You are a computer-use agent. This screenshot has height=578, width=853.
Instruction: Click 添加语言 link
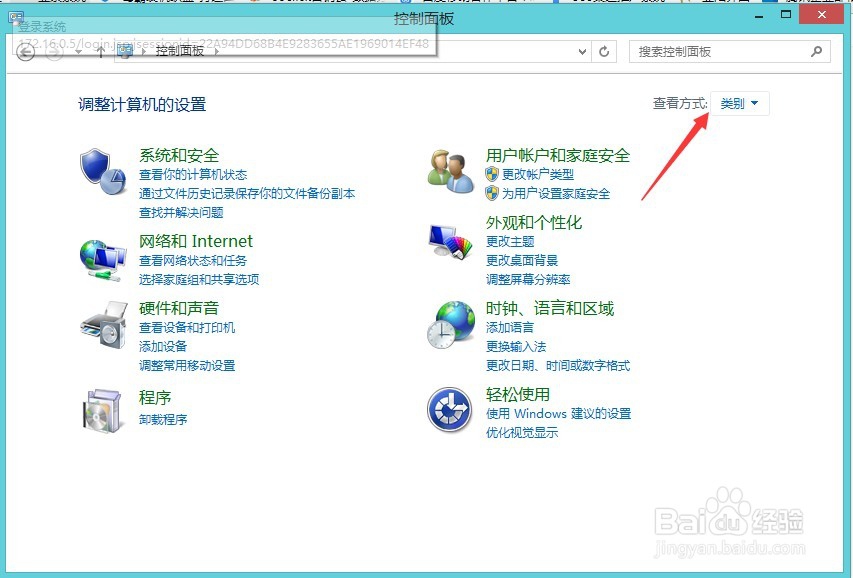pyautogui.click(x=510, y=328)
